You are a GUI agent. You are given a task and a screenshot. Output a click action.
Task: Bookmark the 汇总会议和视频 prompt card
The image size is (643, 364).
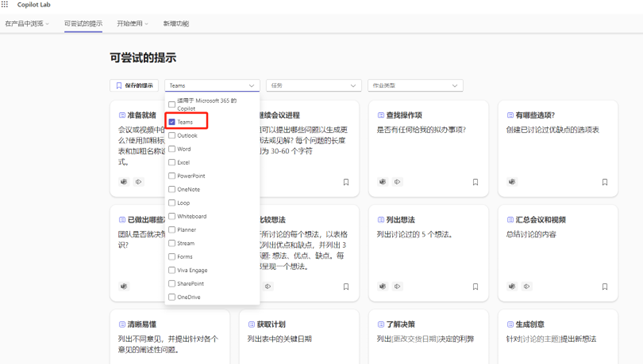coord(604,287)
